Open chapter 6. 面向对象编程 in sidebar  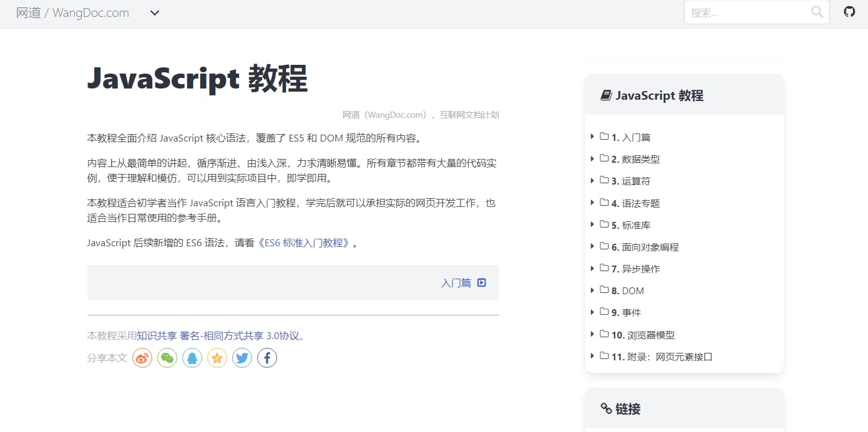pos(645,247)
